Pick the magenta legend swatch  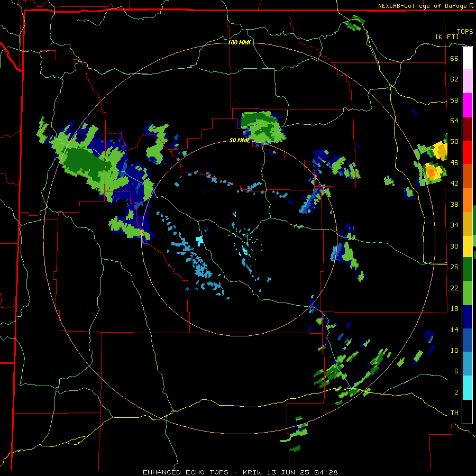[x=467, y=105]
